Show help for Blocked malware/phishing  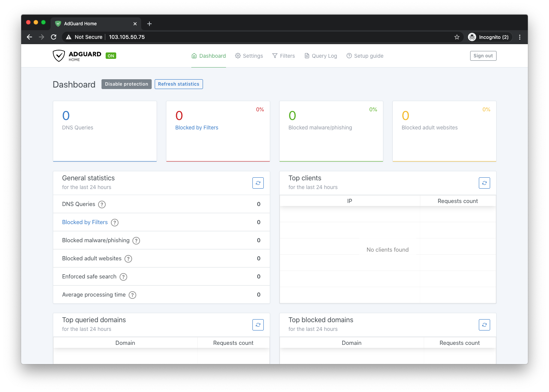click(136, 241)
